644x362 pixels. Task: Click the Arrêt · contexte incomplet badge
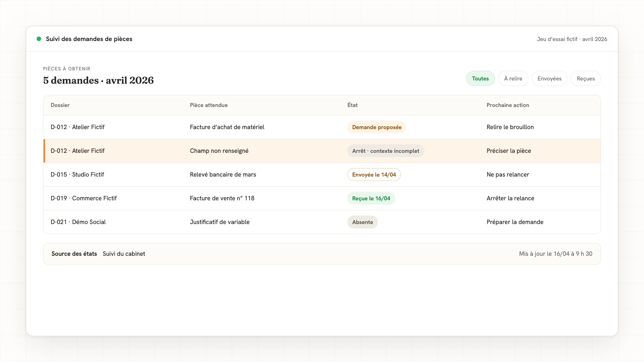click(386, 151)
